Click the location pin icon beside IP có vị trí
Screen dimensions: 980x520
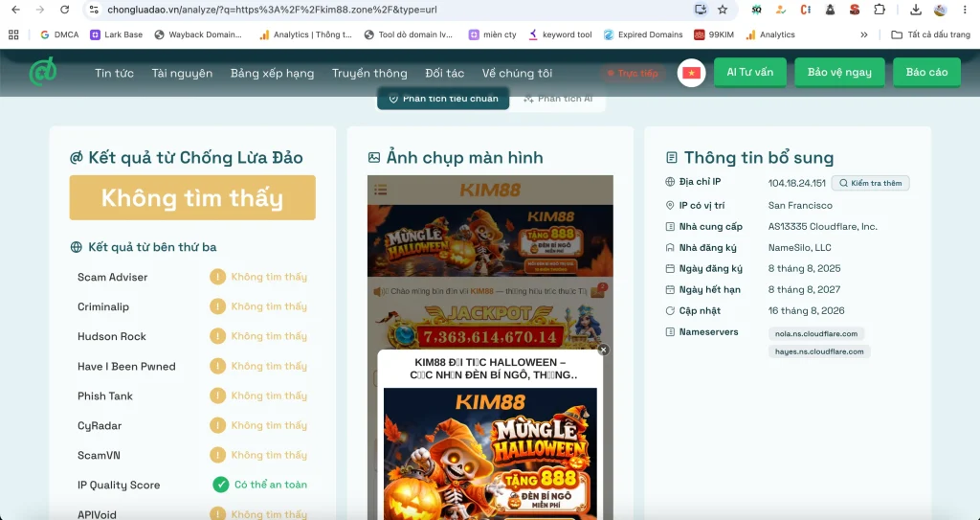click(x=670, y=205)
